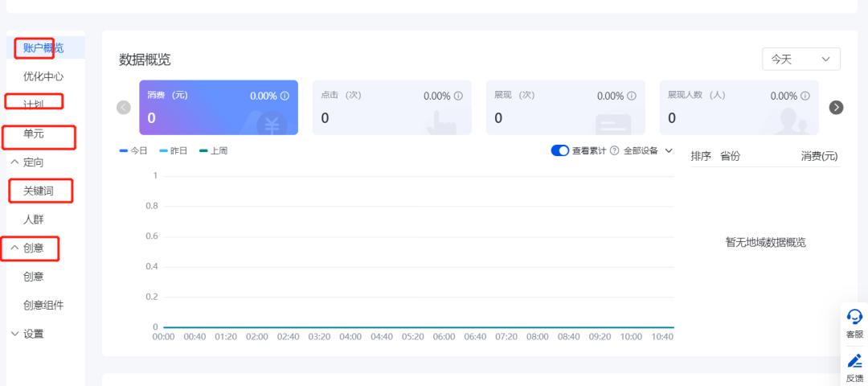Expand the 设置 sidebar group

point(27,334)
